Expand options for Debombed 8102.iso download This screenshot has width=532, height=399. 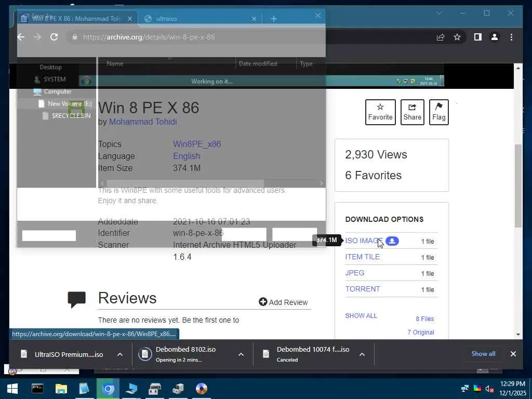pyautogui.click(x=241, y=354)
